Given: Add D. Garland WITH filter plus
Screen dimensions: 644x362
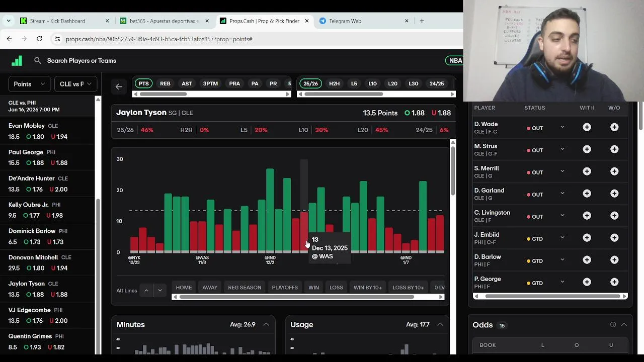Looking at the screenshot, I should coord(587,194).
